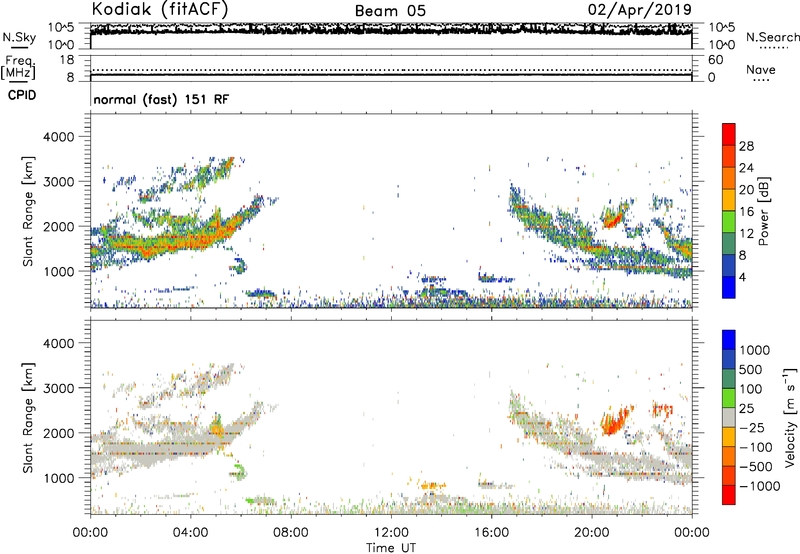Click the 'Beam 05' label
This screenshot has width=800, height=554.
[390, 11]
